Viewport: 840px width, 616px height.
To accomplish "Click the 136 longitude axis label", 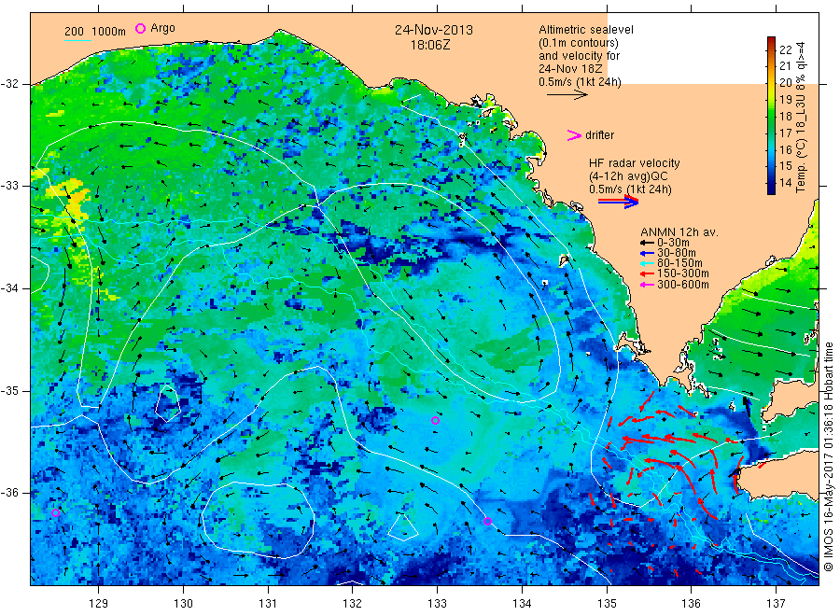I will click(x=691, y=604).
